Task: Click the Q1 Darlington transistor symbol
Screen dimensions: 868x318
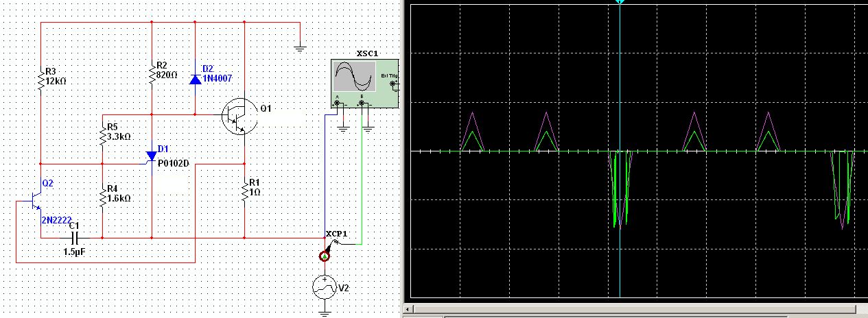Action: [x=239, y=117]
